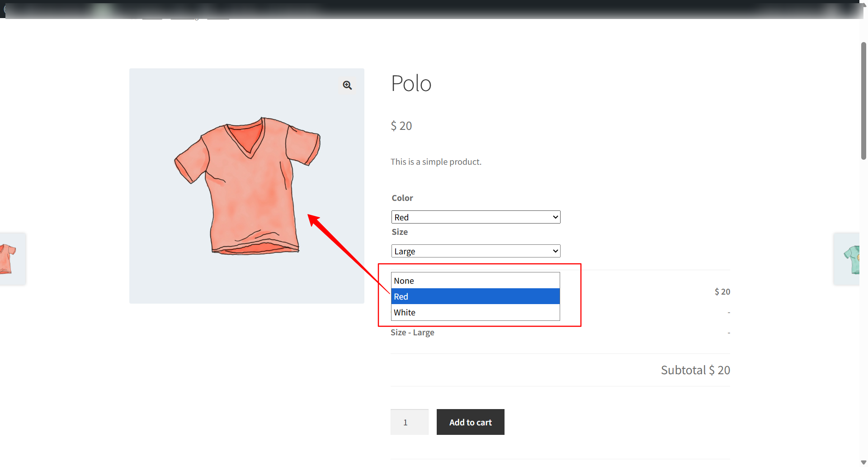
Task: Click the "Size - Large" summary row
Action: tap(412, 333)
